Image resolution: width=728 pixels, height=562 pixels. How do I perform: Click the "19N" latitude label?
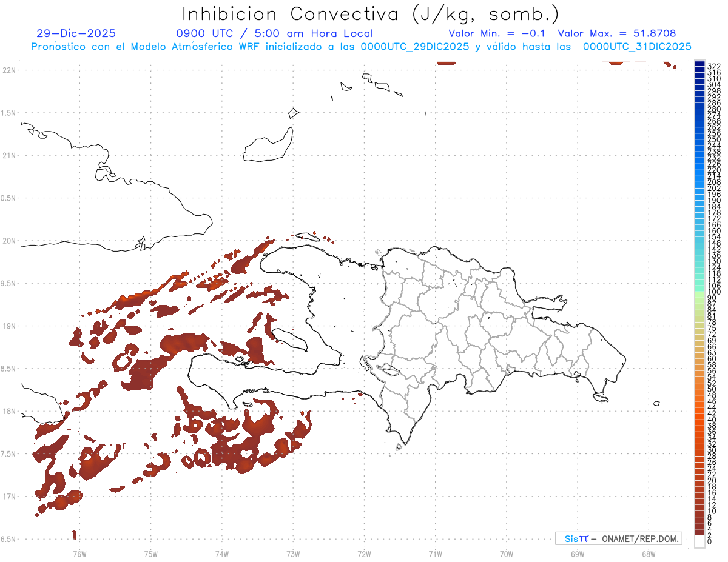[9, 326]
